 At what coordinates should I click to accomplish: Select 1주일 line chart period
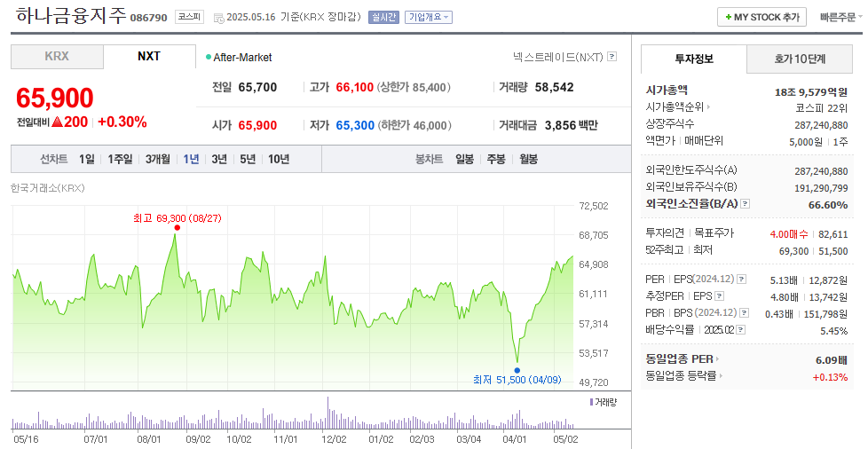120,160
